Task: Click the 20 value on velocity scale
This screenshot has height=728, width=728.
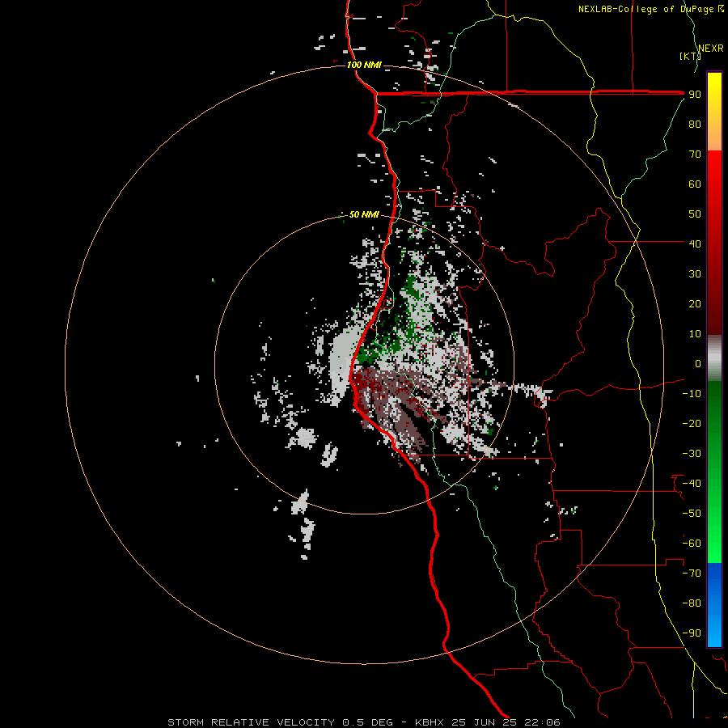Action: [x=695, y=303]
